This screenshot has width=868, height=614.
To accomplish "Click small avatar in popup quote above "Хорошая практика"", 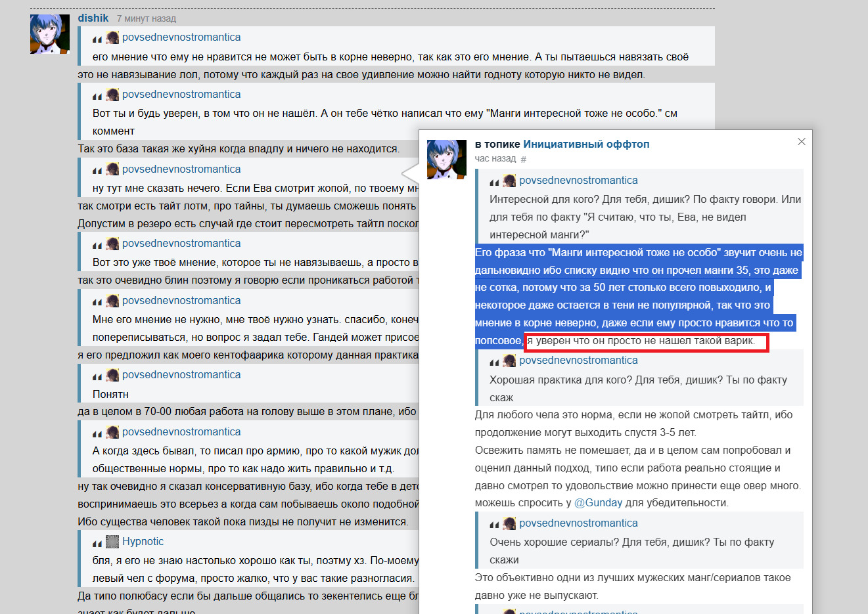I will 509,361.
